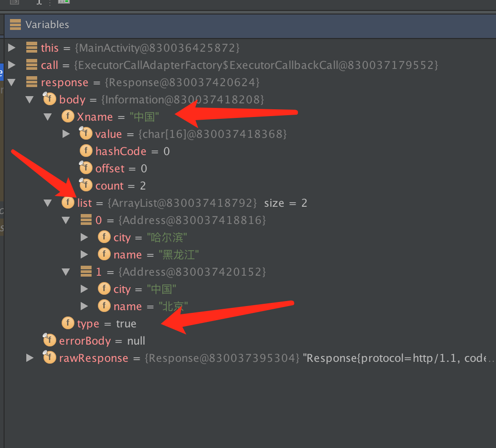The width and height of the screenshot is (496, 448).
Task: Collapse list element 0 Address node
Action: click(66, 220)
